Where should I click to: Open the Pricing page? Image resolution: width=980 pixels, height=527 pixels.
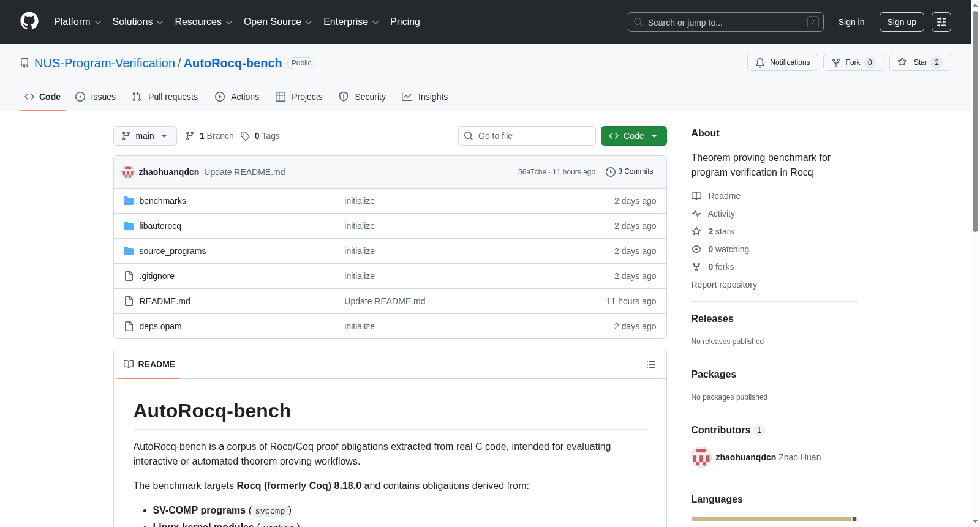(405, 22)
